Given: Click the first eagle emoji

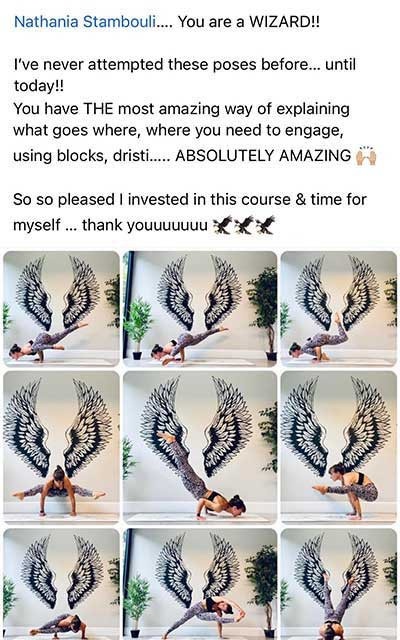Looking at the screenshot, I should point(222,225).
